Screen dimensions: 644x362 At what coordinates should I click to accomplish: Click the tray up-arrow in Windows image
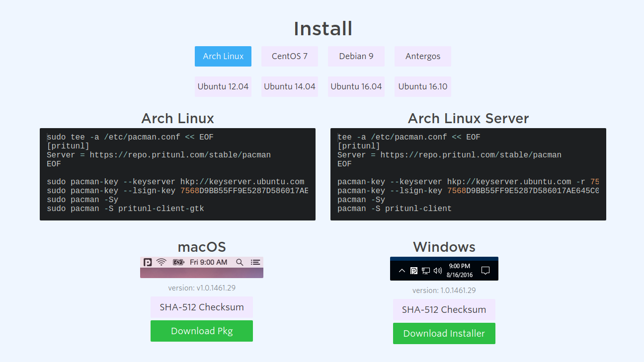coord(402,271)
